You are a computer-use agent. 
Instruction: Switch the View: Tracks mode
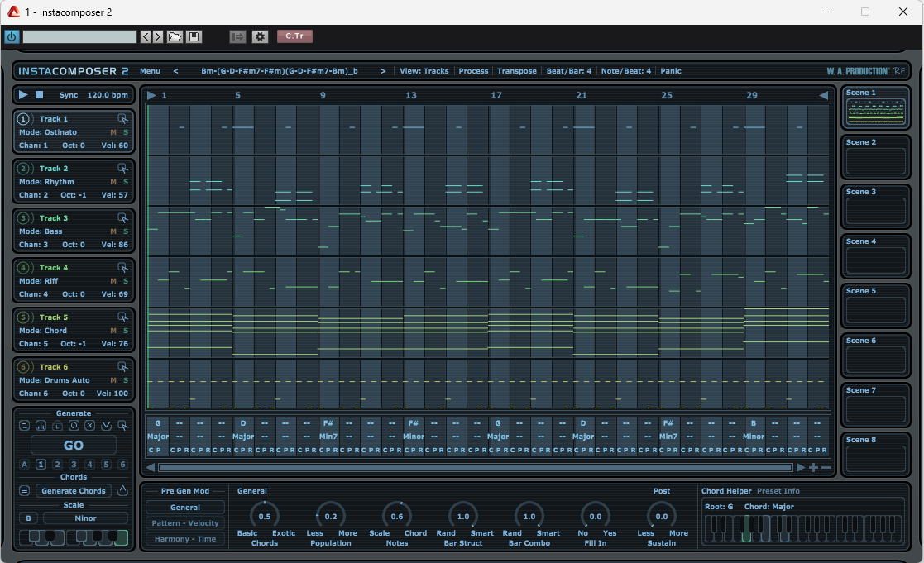[x=424, y=70]
